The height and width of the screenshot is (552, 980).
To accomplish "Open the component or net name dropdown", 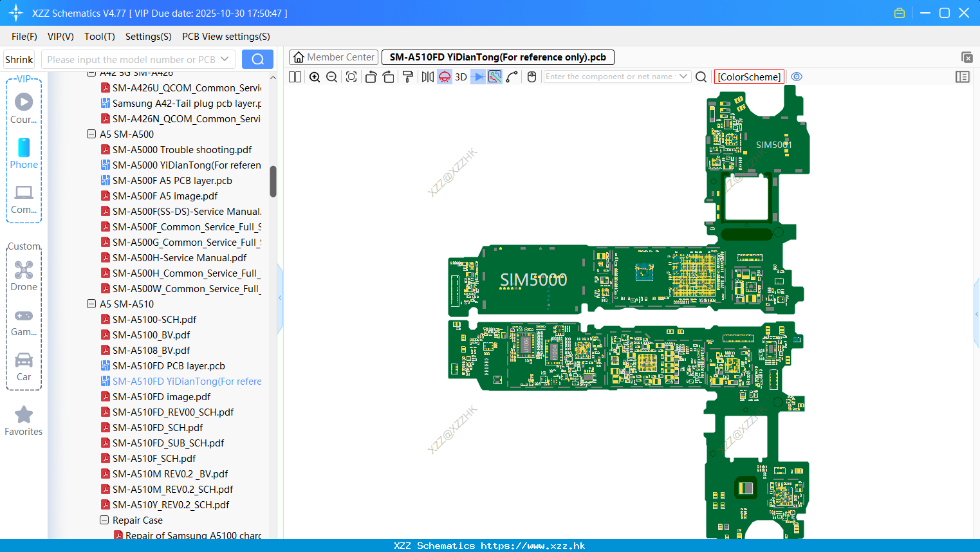I will pos(683,77).
